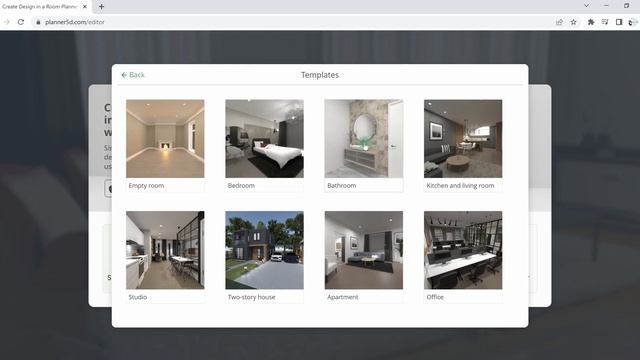Image resolution: width=640 pixels, height=360 pixels.
Task: Click the 'Two-story house' label
Action: coord(251,297)
